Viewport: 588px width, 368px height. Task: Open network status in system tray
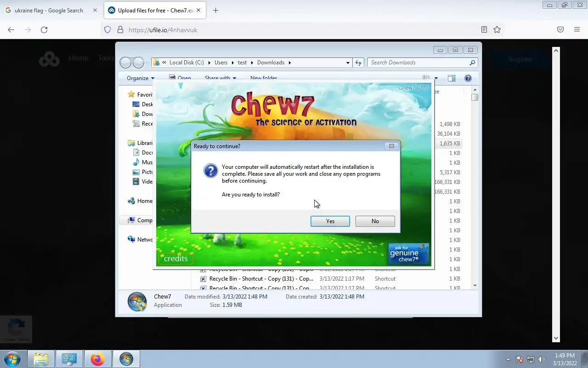click(x=531, y=359)
